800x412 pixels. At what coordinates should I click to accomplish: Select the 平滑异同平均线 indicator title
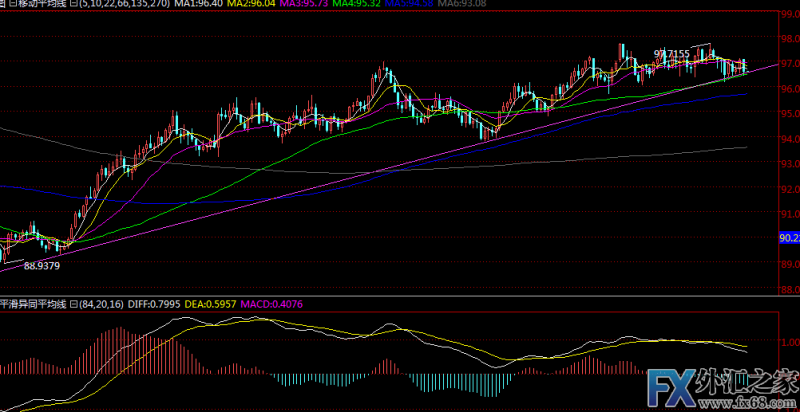click(x=34, y=304)
